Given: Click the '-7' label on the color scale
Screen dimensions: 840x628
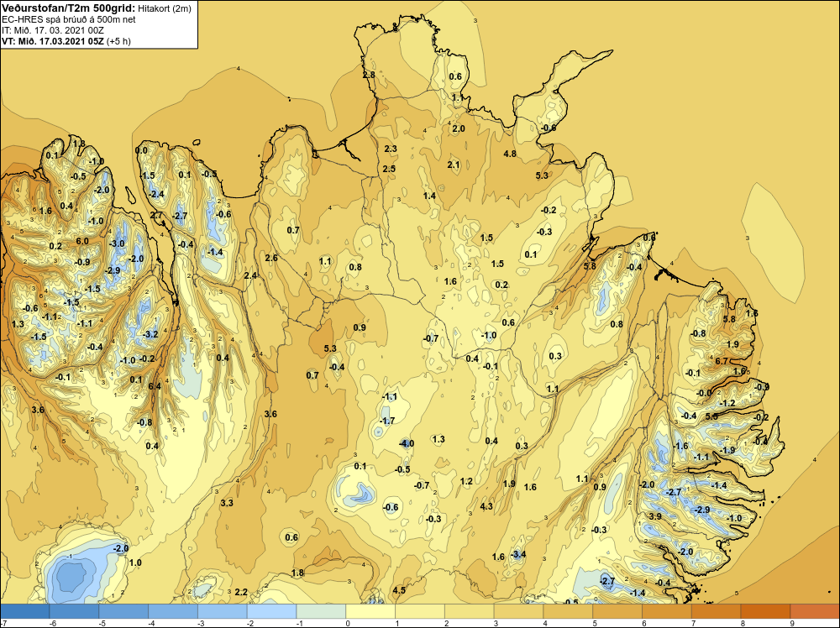Looking at the screenshot, I should (x=3, y=623).
